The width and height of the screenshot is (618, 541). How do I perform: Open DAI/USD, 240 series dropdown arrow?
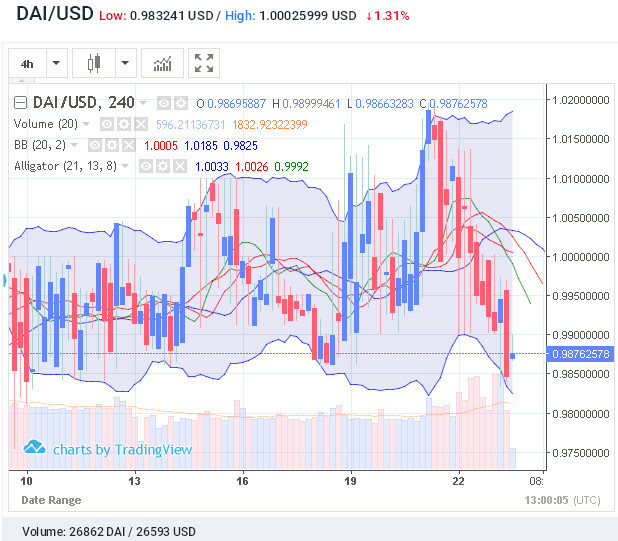[143, 103]
